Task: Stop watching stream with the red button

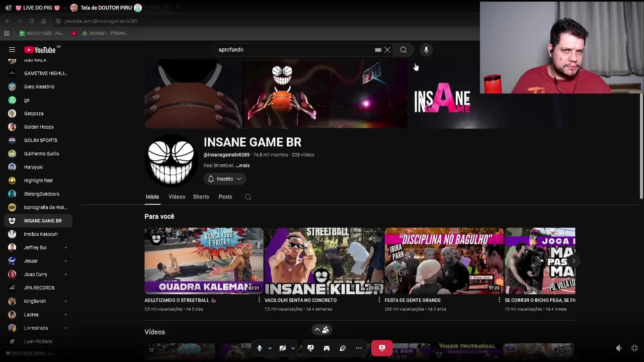Action: pyautogui.click(x=382, y=348)
